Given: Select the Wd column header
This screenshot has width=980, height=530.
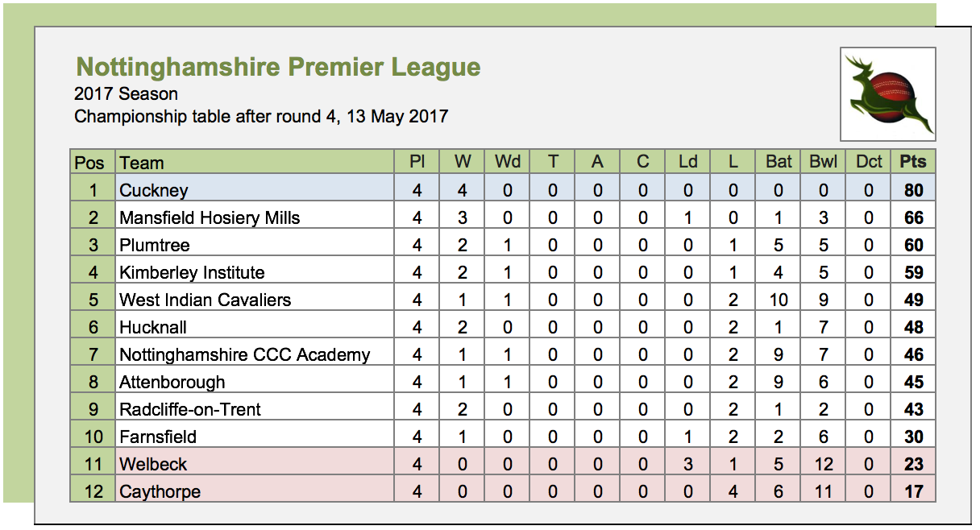Looking at the screenshot, I should [508, 162].
